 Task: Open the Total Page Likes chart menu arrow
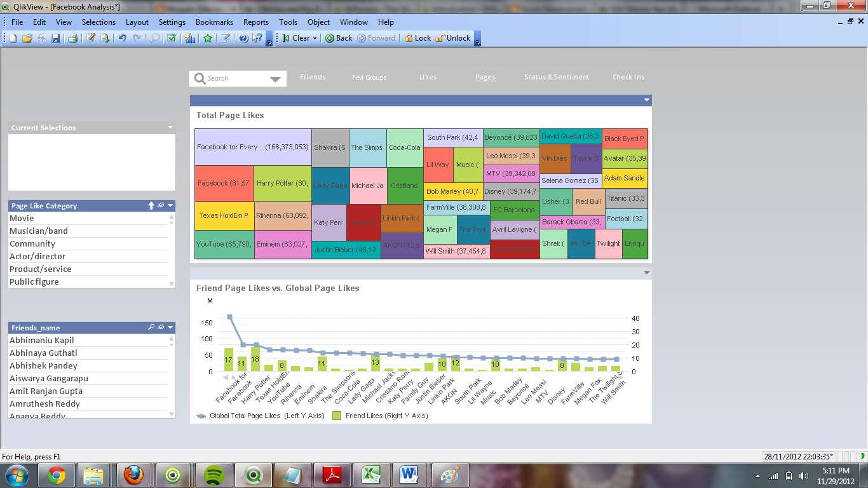pos(647,100)
